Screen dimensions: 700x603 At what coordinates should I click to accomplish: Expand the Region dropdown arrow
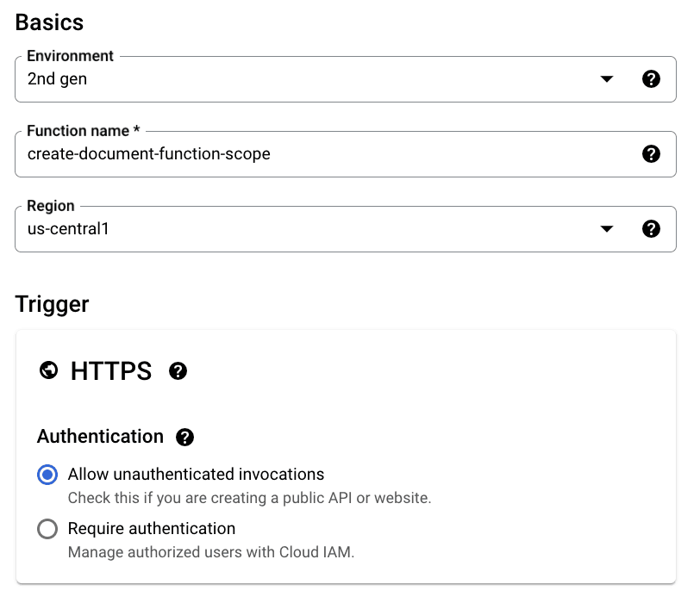coord(607,229)
